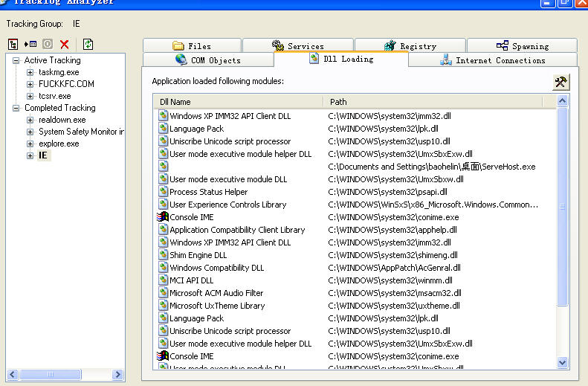This screenshot has height=386, width=588.
Task: Expand the taskmg.exe tree node
Action: tap(30, 73)
